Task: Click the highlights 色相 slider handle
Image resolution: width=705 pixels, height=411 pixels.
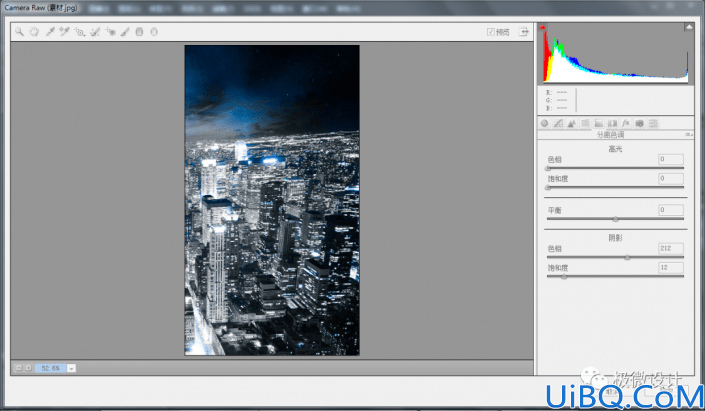Action: click(x=548, y=168)
